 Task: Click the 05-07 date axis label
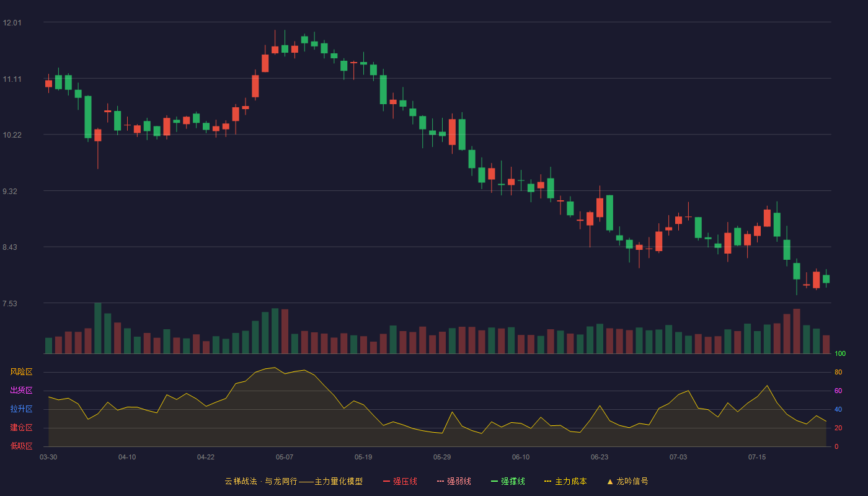[285, 457]
